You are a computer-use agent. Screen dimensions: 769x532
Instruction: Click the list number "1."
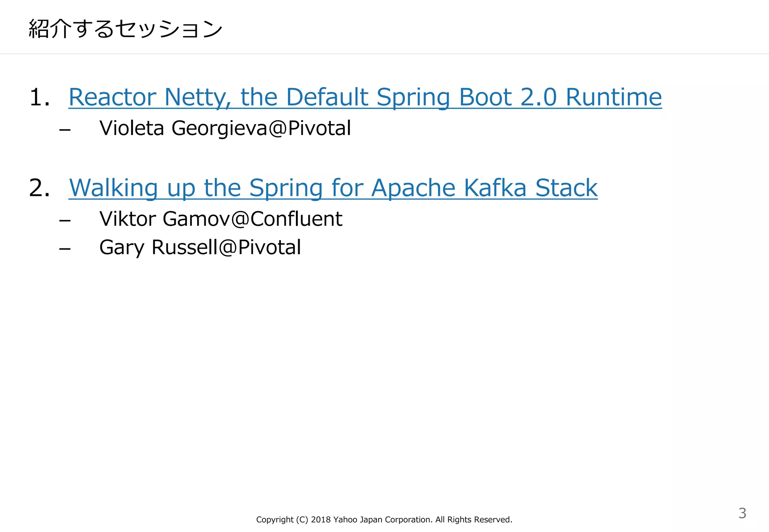(39, 97)
